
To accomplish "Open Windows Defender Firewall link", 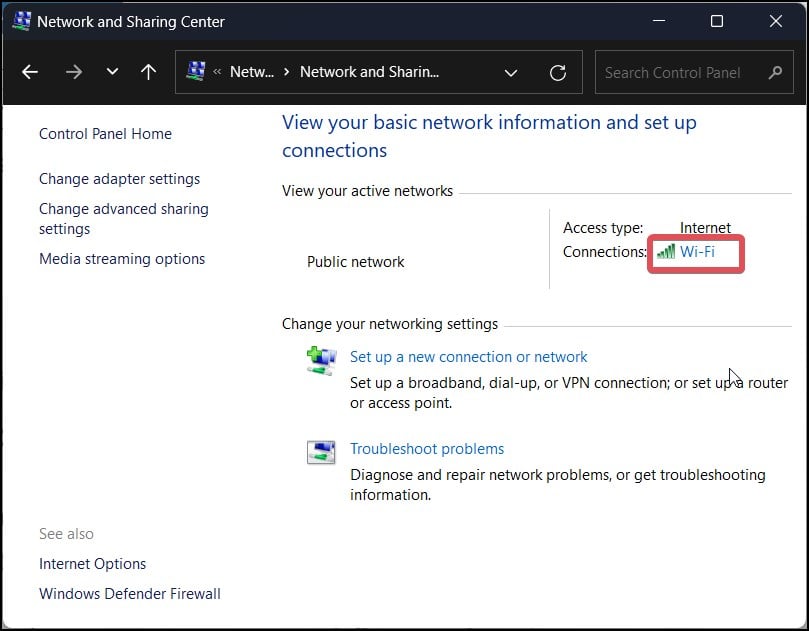I will point(129,594).
